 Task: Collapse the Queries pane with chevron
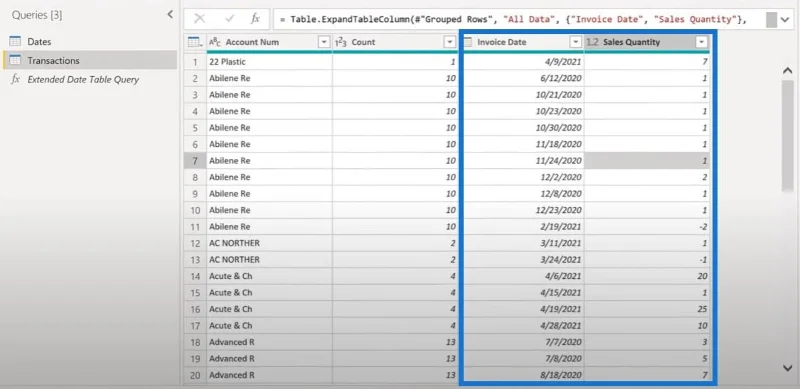click(170, 15)
